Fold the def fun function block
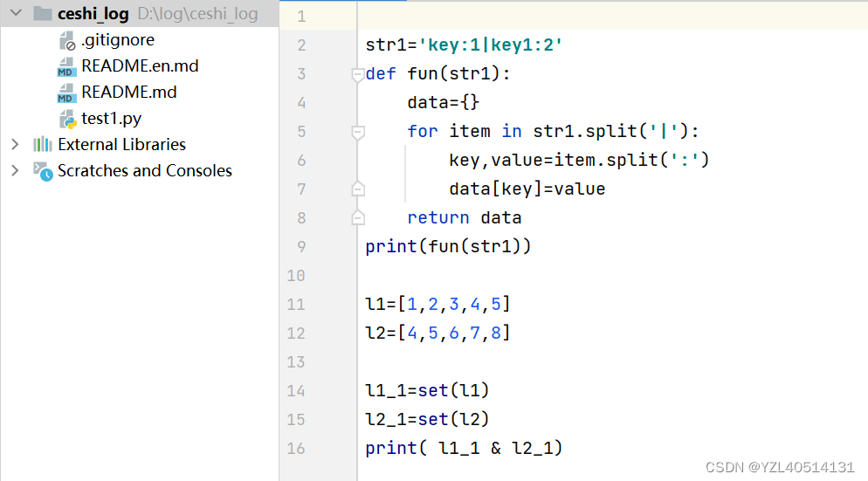 (x=358, y=74)
